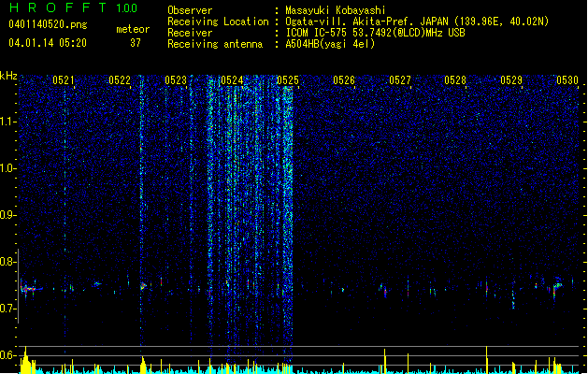The width and height of the screenshot is (588, 374).
Task: Click the 0527 time marker
Action: pyautogui.click(x=400, y=79)
